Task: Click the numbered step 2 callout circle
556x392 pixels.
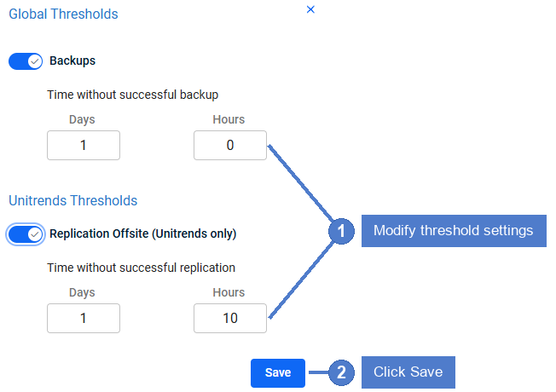Action: click(x=341, y=372)
